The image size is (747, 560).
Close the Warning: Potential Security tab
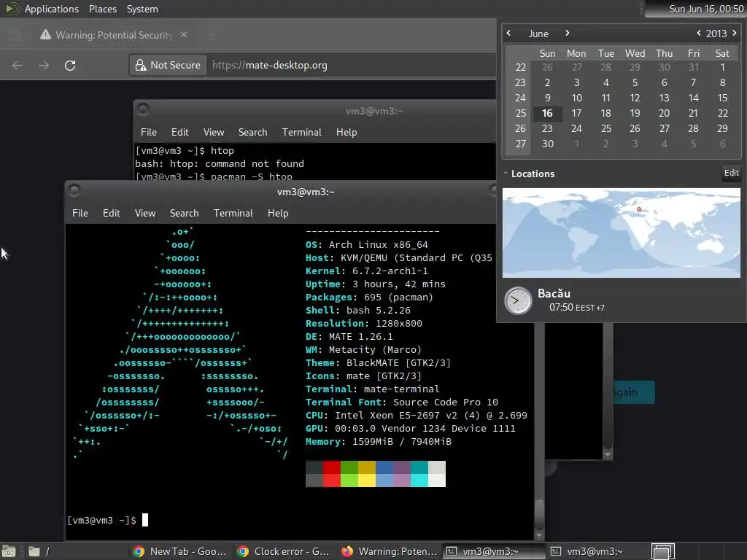tap(184, 35)
